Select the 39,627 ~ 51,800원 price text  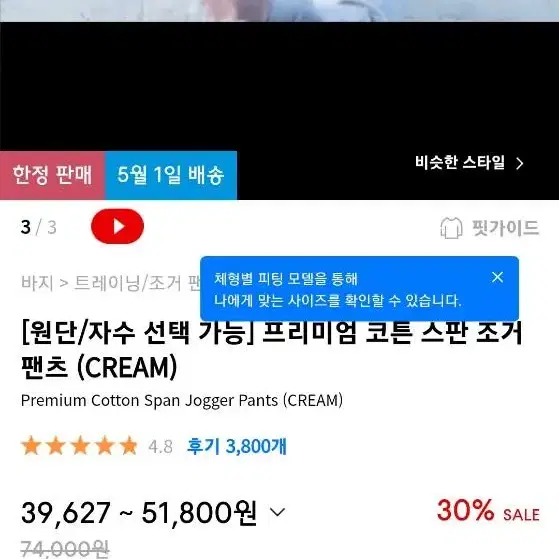[x=139, y=513]
